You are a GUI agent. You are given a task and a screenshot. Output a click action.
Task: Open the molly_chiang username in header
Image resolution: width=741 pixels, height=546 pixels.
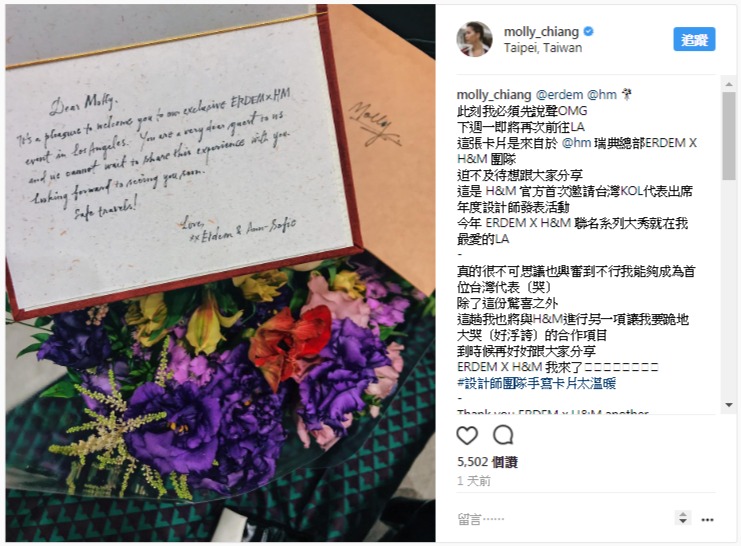(x=541, y=32)
